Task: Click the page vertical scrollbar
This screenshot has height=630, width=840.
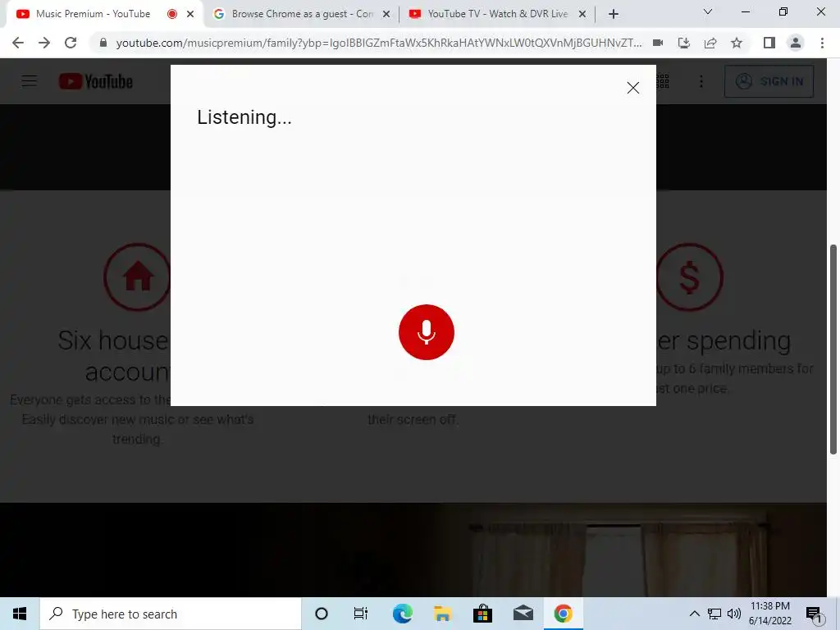Action: [833, 349]
